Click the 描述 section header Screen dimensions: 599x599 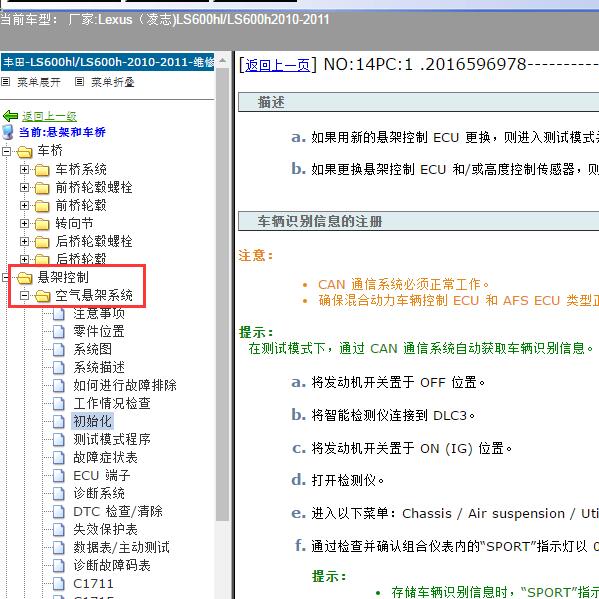pos(418,102)
